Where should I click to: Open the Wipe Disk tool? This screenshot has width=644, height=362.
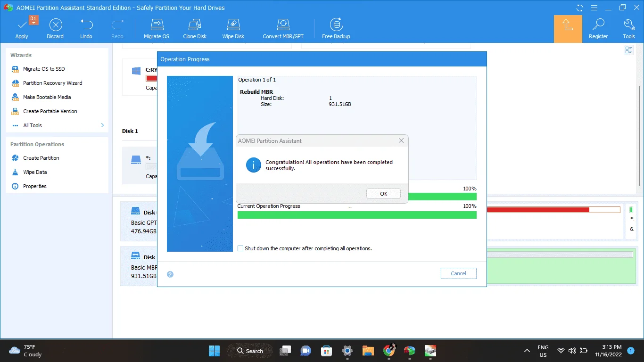click(233, 29)
